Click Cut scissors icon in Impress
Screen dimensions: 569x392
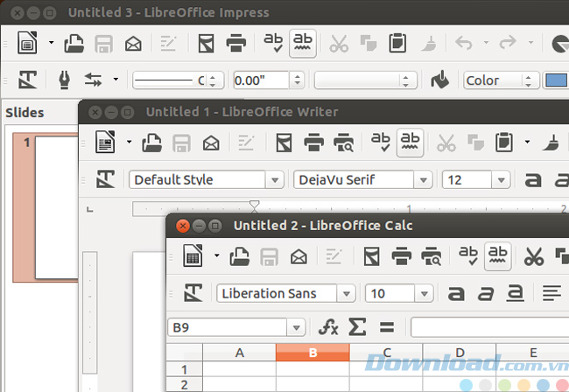click(x=339, y=44)
